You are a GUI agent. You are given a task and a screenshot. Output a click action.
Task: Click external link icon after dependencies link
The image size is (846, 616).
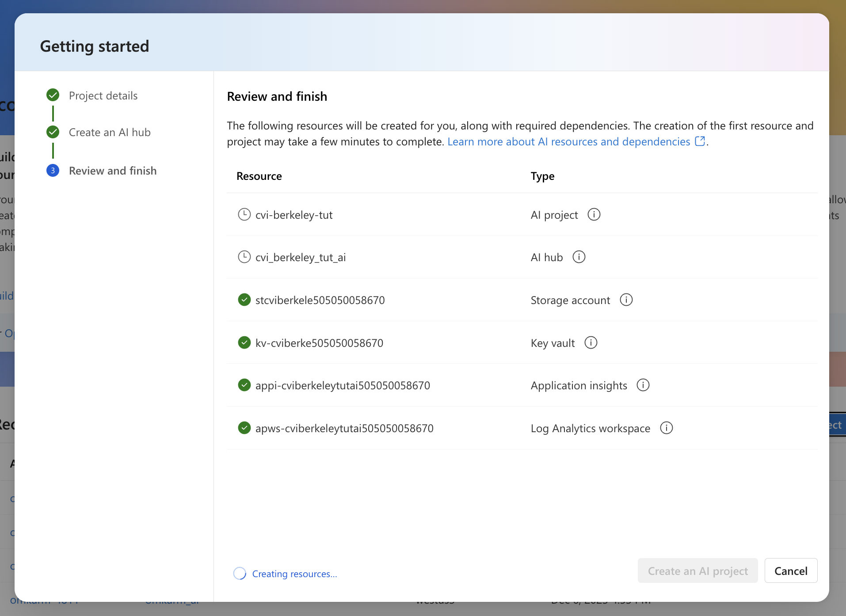tap(700, 141)
